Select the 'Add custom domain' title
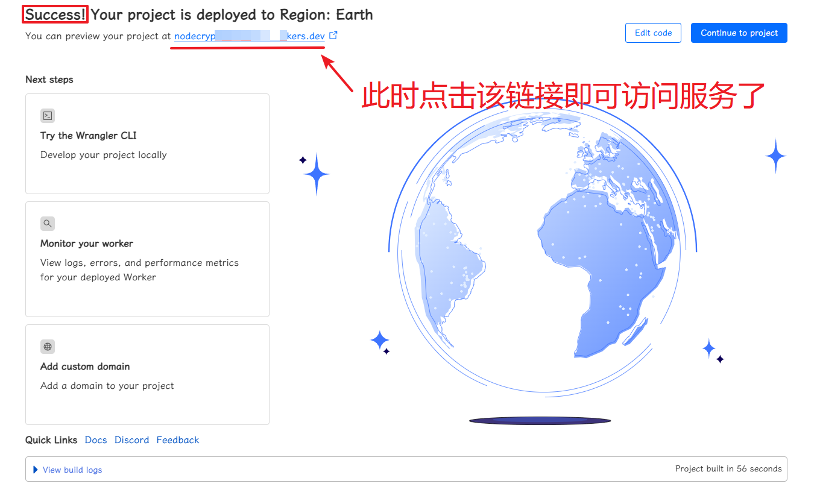 [85, 367]
